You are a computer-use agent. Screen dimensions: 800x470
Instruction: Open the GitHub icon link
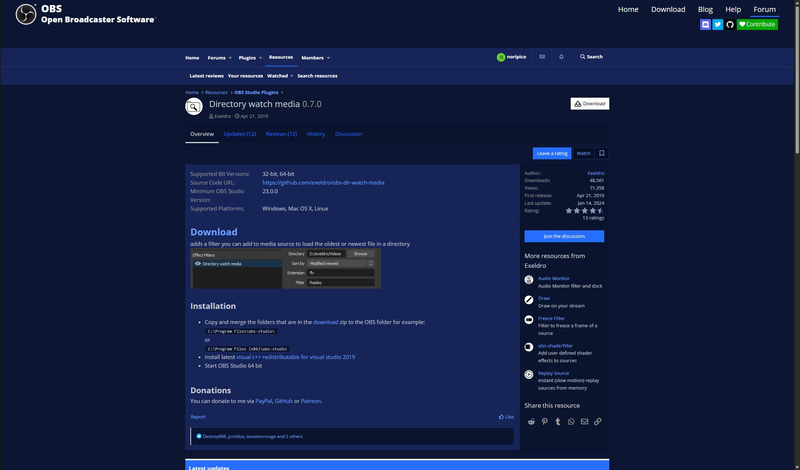click(x=730, y=24)
